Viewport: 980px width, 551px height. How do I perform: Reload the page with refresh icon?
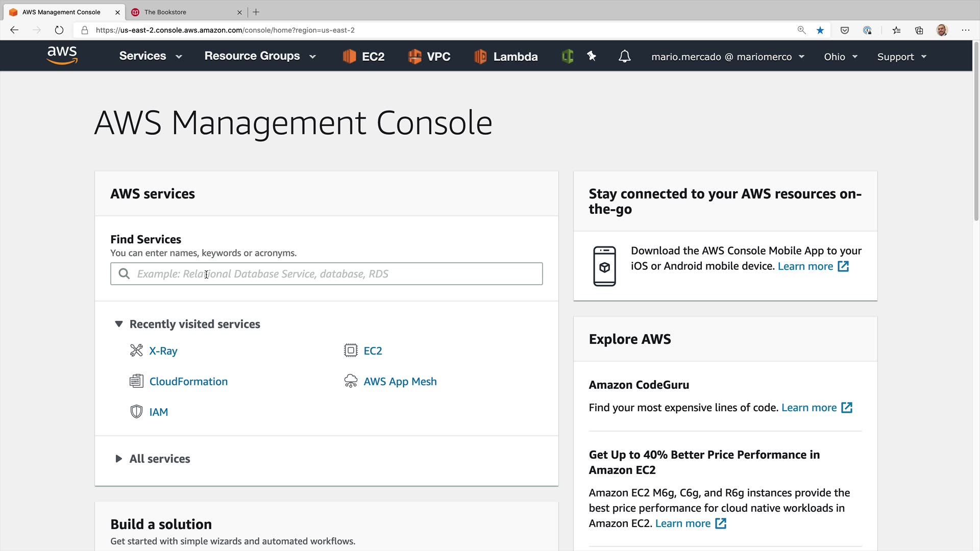click(59, 30)
